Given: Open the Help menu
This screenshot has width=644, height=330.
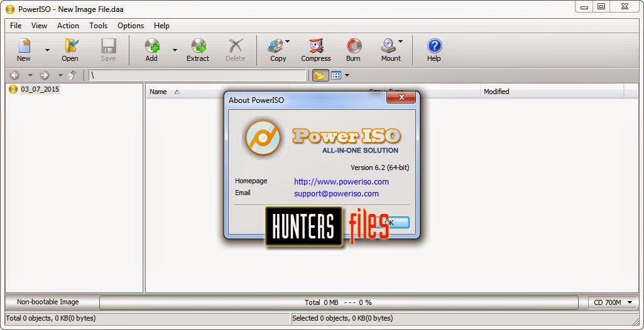Looking at the screenshot, I should pyautogui.click(x=161, y=26).
